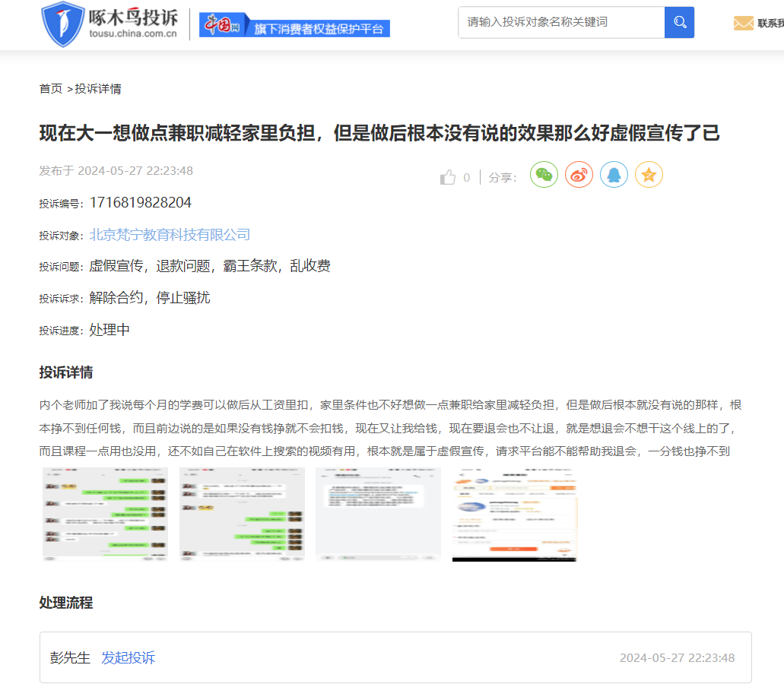Click the complaint title heading
This screenshot has width=784, height=684.
pyautogui.click(x=379, y=133)
